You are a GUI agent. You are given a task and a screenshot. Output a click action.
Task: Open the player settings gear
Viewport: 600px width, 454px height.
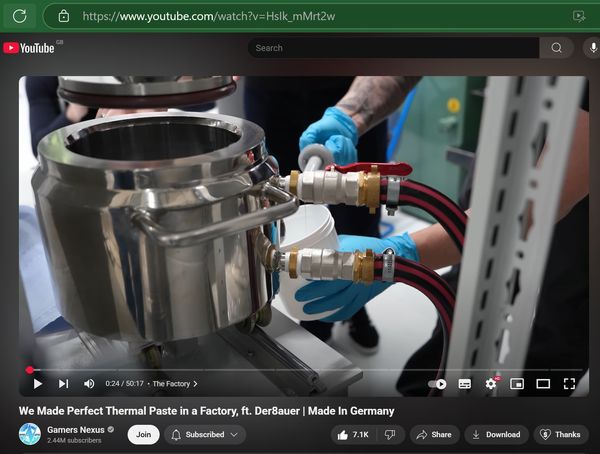(x=491, y=384)
